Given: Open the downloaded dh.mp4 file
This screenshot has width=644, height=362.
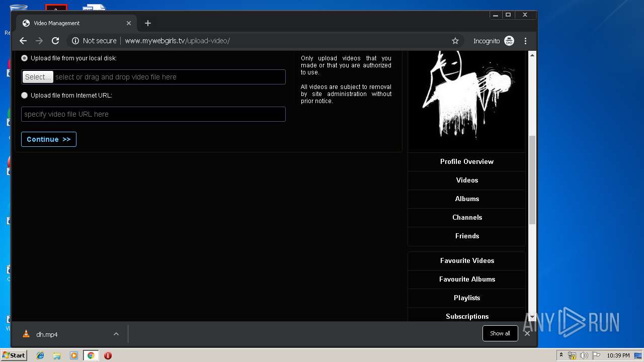Looking at the screenshot, I should [x=47, y=334].
